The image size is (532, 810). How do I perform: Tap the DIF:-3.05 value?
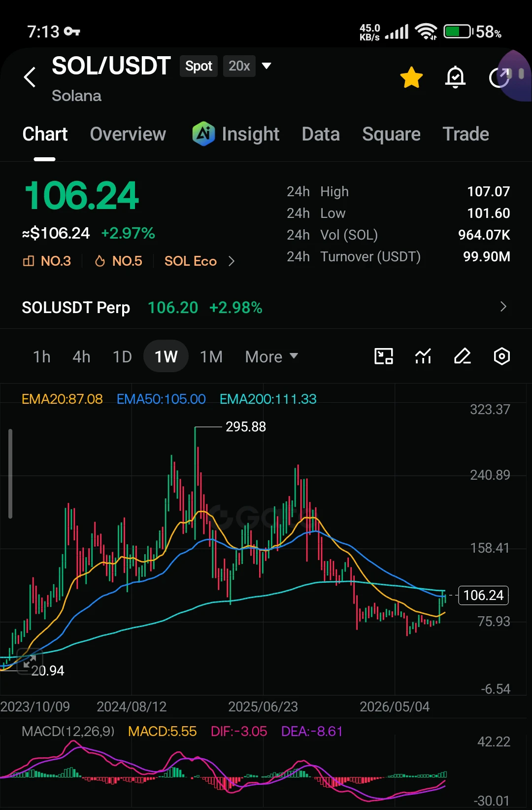pyautogui.click(x=239, y=731)
